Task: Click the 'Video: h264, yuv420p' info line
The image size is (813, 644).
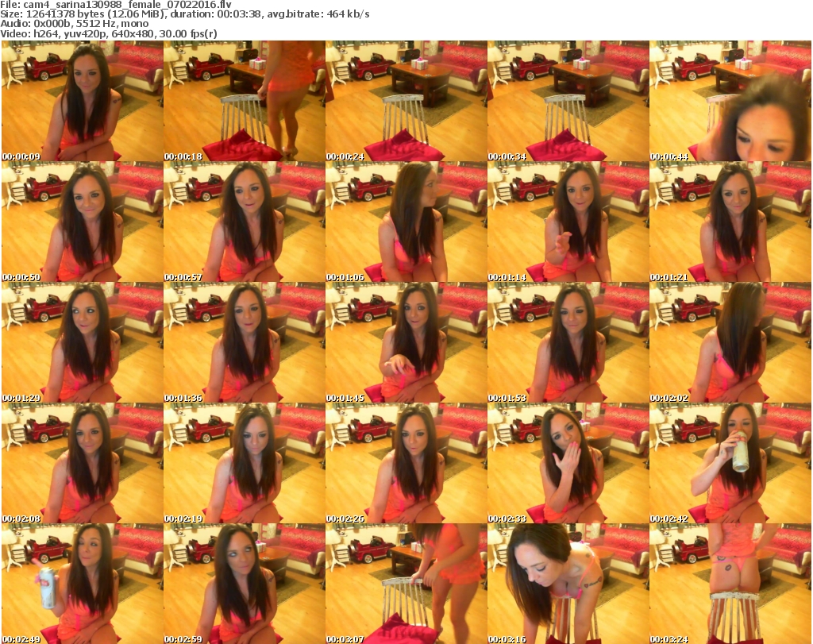Action: [x=108, y=33]
